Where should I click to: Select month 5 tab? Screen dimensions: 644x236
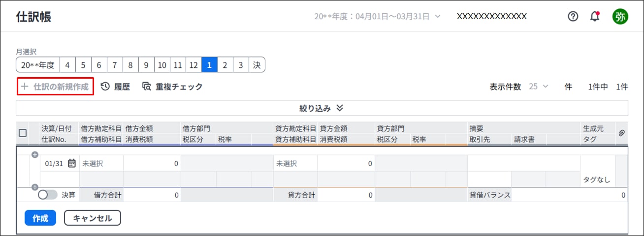pyautogui.click(x=83, y=65)
